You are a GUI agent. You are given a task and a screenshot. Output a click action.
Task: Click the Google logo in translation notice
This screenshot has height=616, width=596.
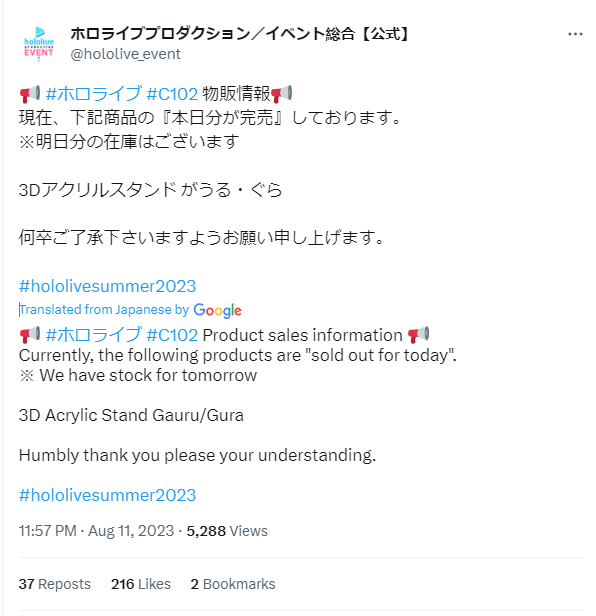click(x=217, y=310)
